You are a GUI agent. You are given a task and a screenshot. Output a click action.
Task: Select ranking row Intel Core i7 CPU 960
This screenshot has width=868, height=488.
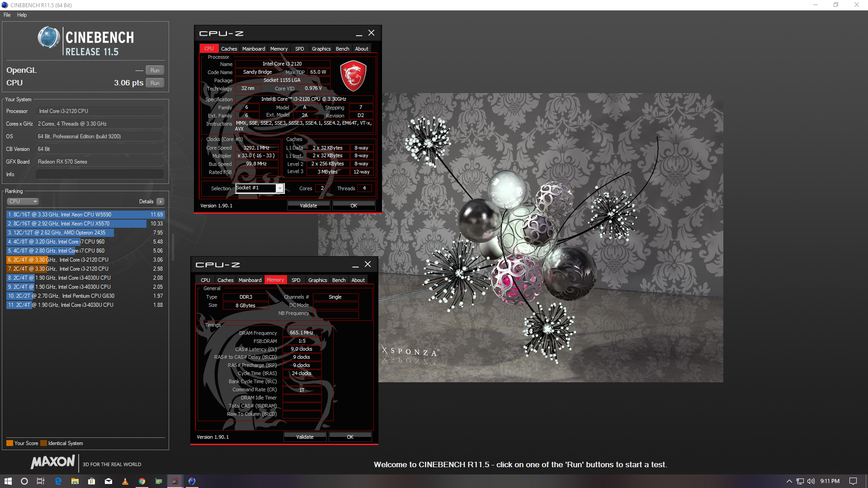[85, 242]
